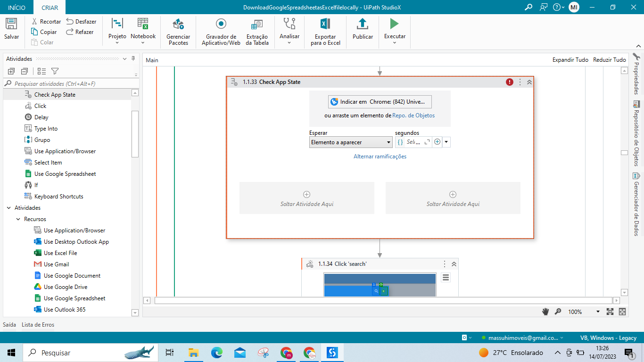Collapse the Recursos tree node
644x362 pixels.
pyautogui.click(x=18, y=219)
